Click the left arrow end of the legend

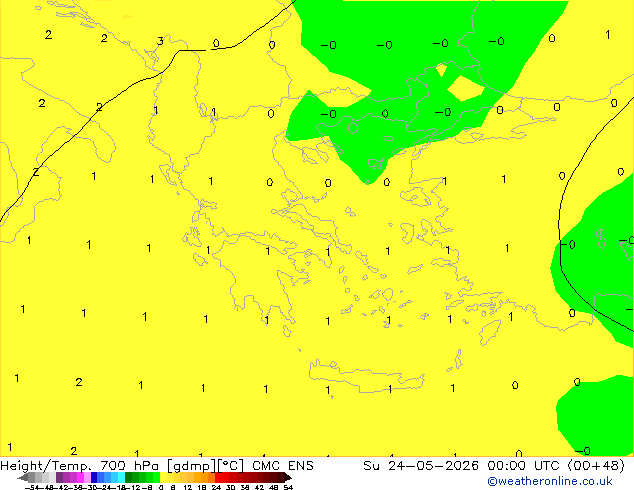22,477
